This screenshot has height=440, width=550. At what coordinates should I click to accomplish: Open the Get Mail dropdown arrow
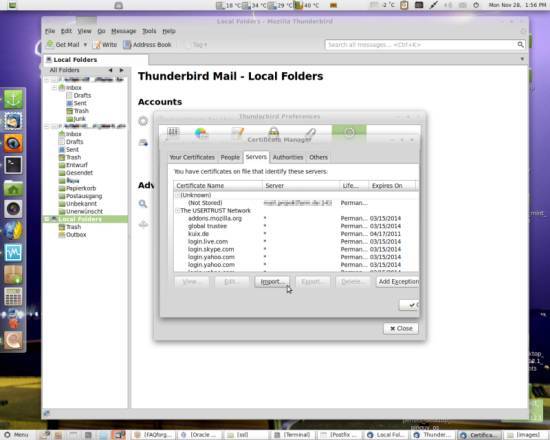coord(85,45)
